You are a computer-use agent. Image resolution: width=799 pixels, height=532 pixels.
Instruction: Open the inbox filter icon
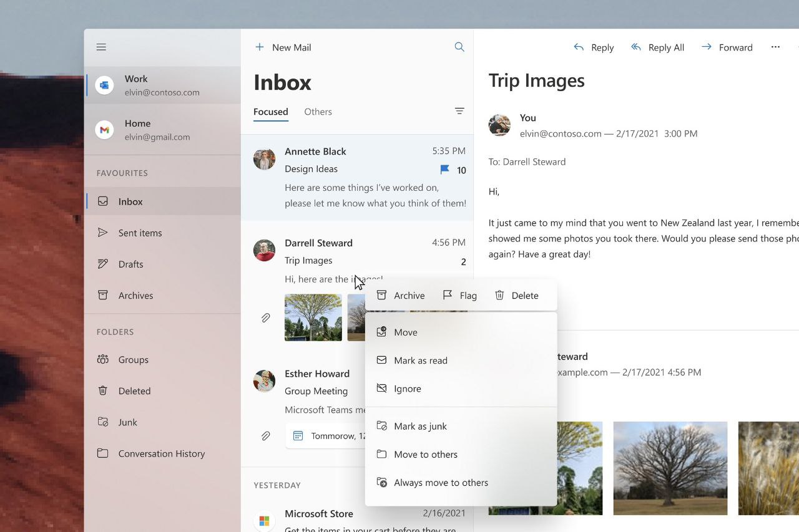[459, 111]
